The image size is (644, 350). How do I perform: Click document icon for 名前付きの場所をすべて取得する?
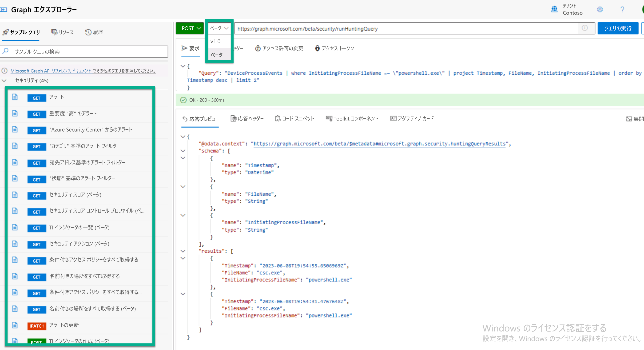point(15,276)
